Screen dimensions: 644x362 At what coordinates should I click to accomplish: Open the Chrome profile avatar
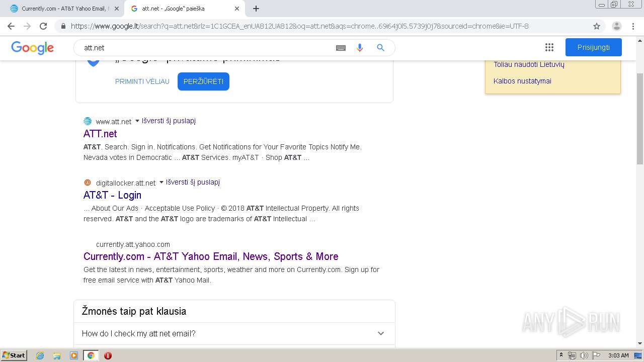[x=616, y=26]
